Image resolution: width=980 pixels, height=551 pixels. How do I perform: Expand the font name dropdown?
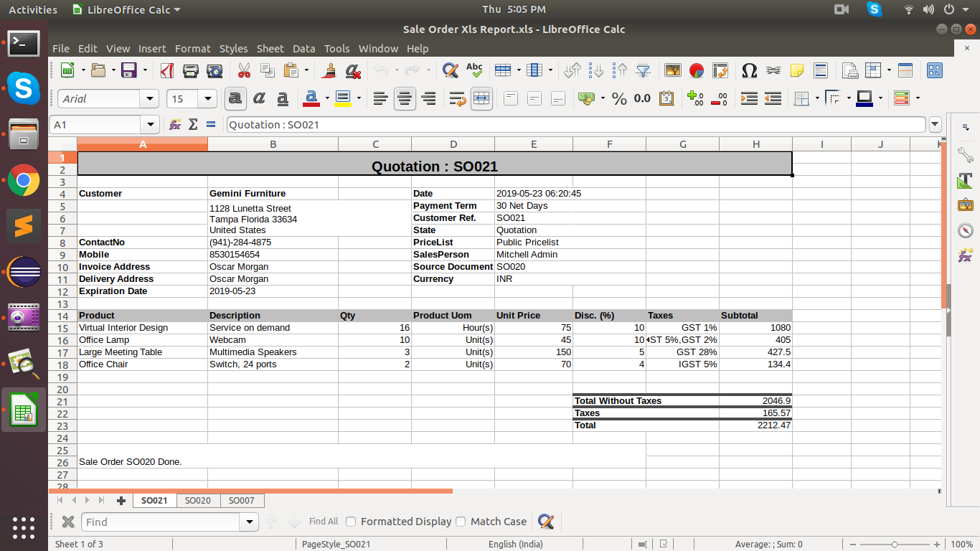tap(149, 99)
